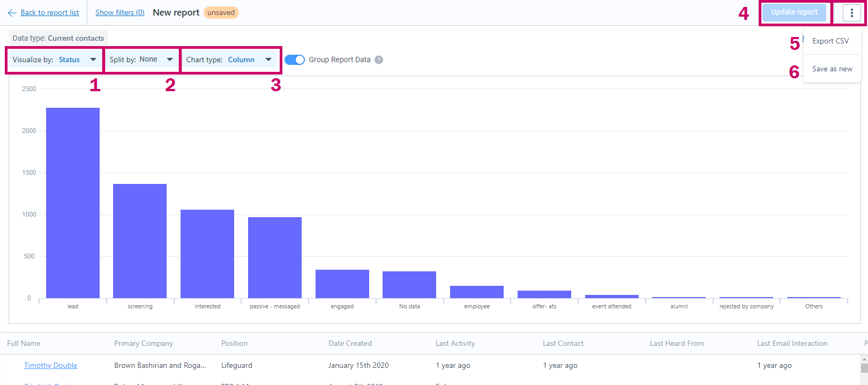868x385 pixels.
Task: Open Timothy Double contact link
Action: [51, 366]
